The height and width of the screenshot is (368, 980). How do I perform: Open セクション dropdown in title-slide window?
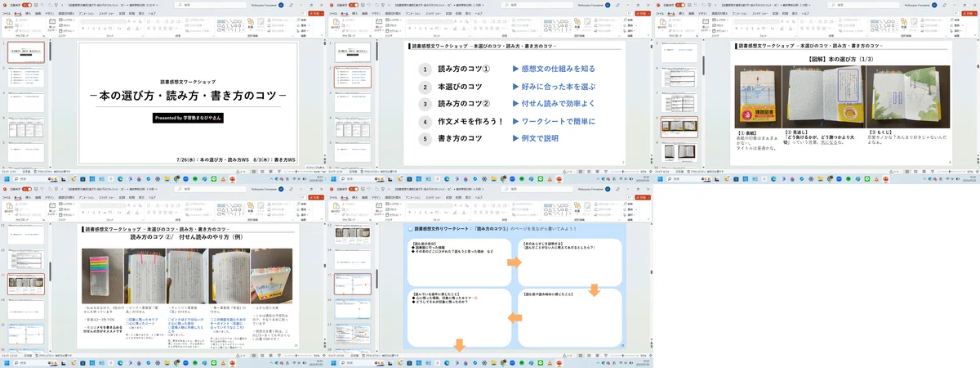67,31
